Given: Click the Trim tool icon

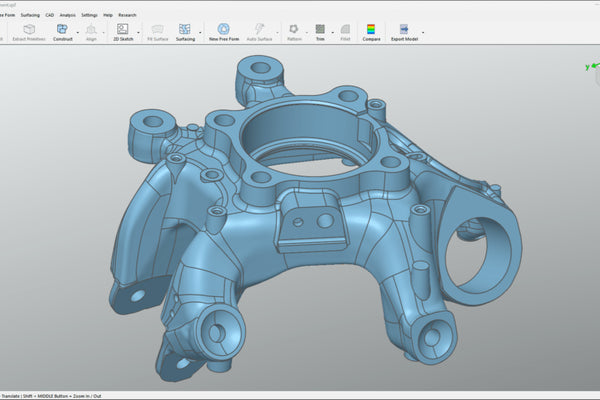Looking at the screenshot, I should [x=320, y=30].
